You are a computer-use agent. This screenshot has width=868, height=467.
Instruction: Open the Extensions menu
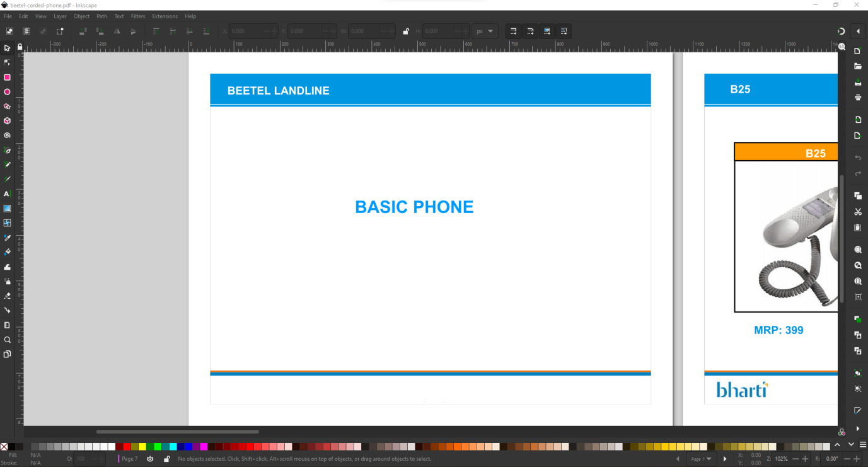165,16
